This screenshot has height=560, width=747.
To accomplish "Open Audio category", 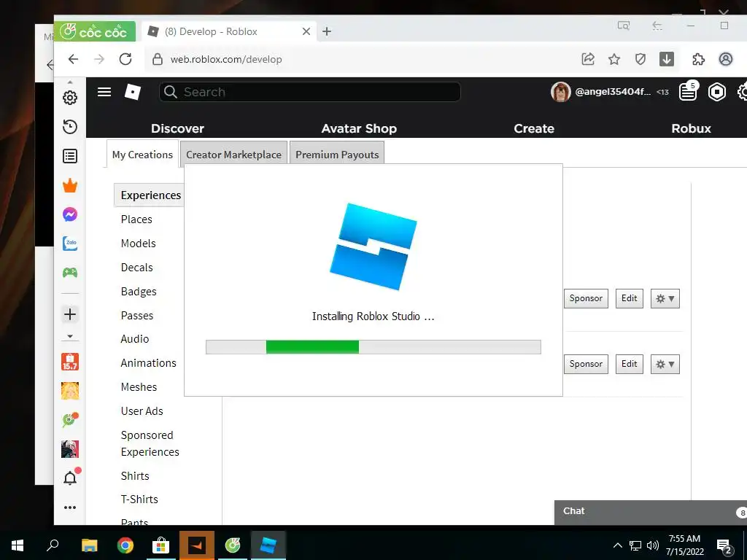I will click(x=135, y=339).
